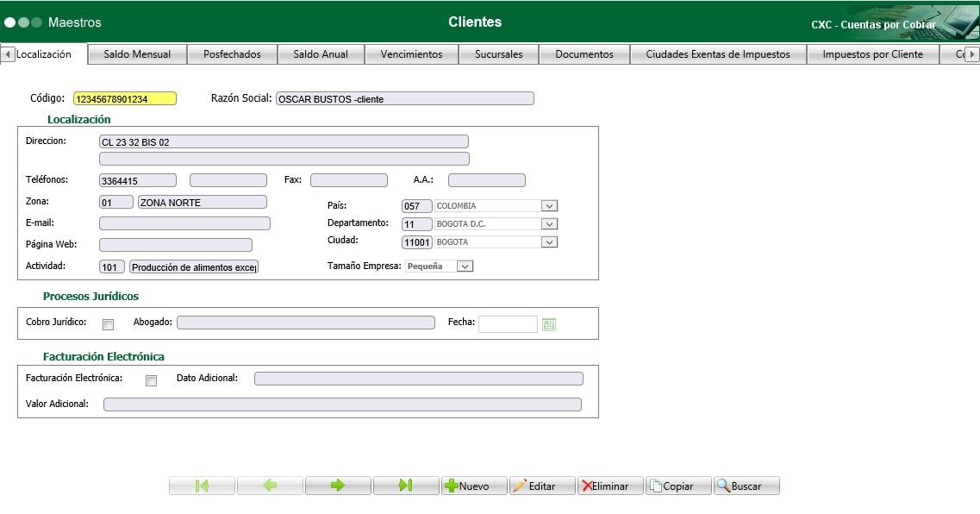Enable the Cobro Jurídico checkbox
This screenshot has height=514, width=980.
point(108,325)
